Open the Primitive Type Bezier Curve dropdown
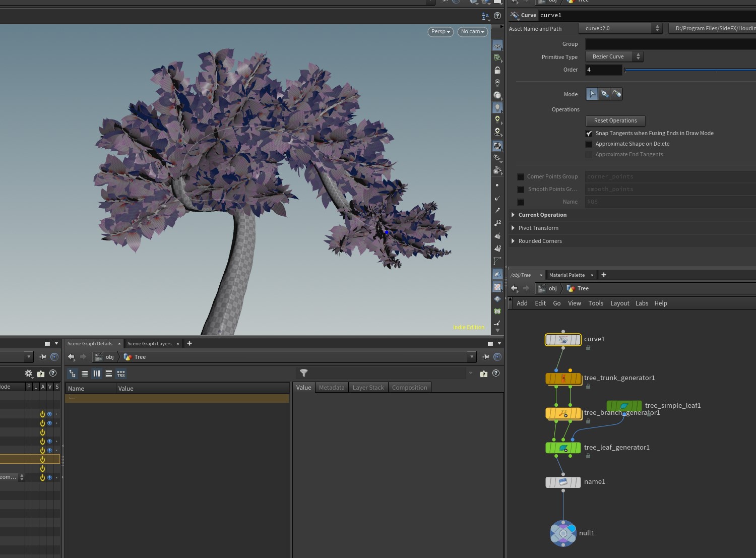The height and width of the screenshot is (558, 756). [614, 56]
